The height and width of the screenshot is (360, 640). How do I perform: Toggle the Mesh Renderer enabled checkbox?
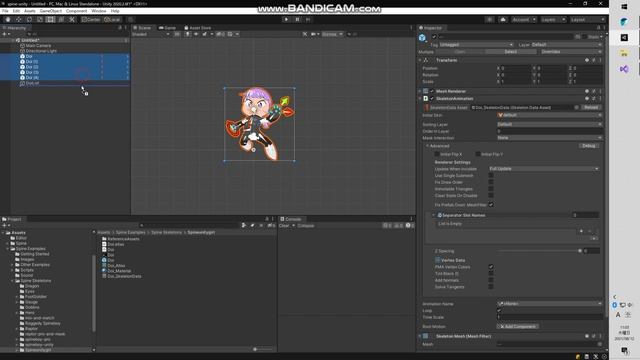point(432,91)
